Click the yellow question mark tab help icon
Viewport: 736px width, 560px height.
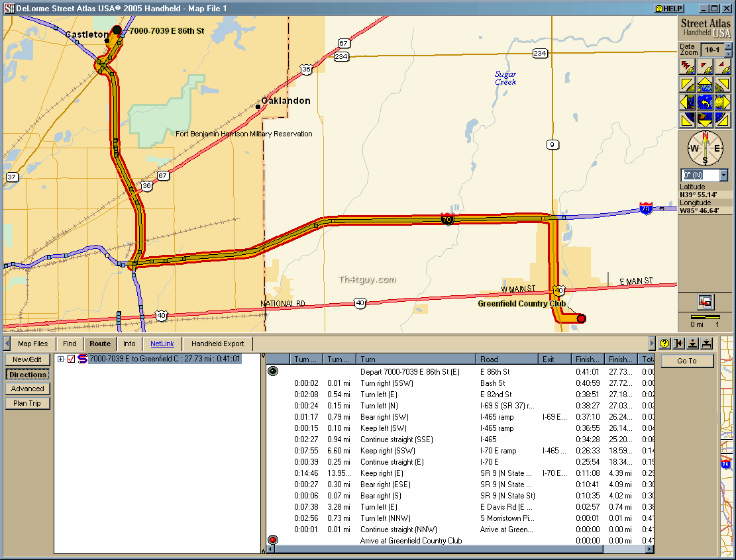point(664,344)
